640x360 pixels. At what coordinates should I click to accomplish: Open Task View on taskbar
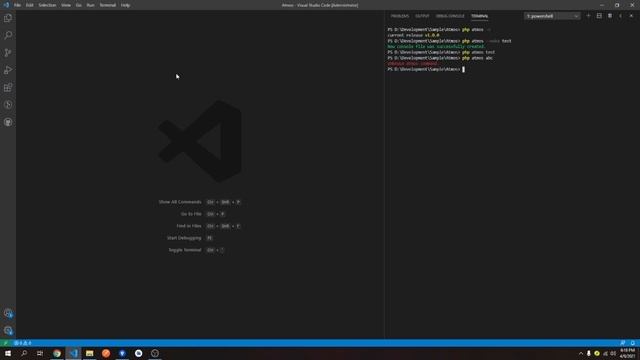[40, 353]
